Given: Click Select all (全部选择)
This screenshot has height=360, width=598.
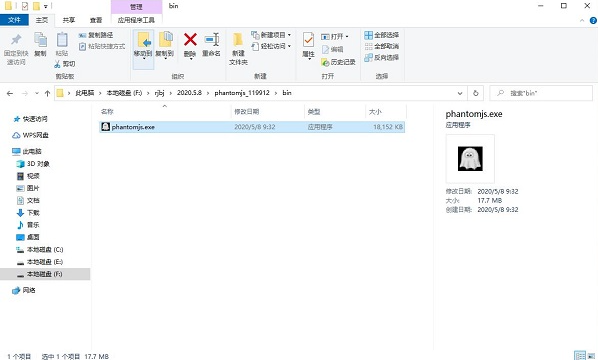Looking at the screenshot, I should point(382,35).
